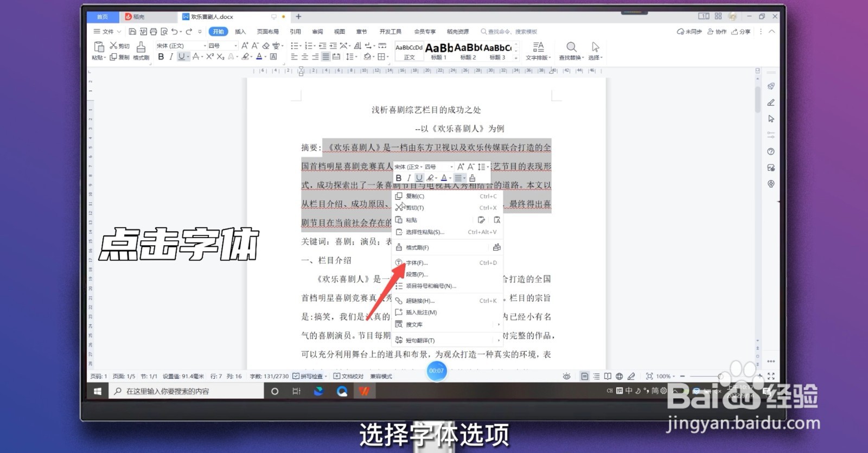868x453 pixels.
Task: Open the 页面布局 ribbon tab
Action: tap(268, 31)
